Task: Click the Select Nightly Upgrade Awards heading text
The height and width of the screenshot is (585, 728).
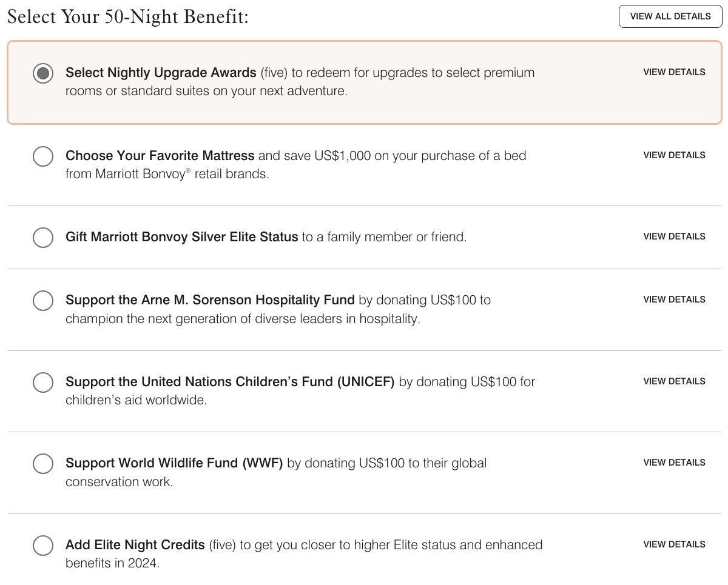Action: coord(161,73)
